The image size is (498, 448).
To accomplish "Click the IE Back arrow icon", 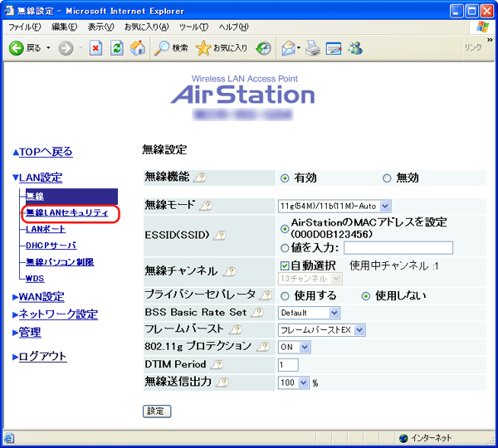I will pyautogui.click(x=16, y=48).
